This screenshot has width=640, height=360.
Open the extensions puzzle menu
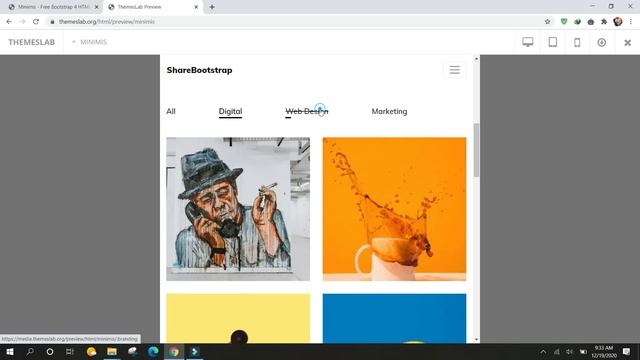point(604,22)
